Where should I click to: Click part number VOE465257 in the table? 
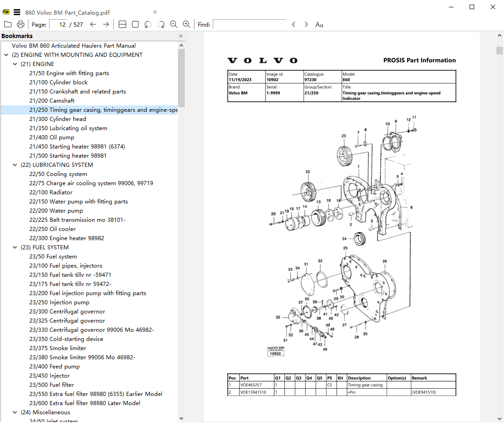pyautogui.click(x=251, y=385)
